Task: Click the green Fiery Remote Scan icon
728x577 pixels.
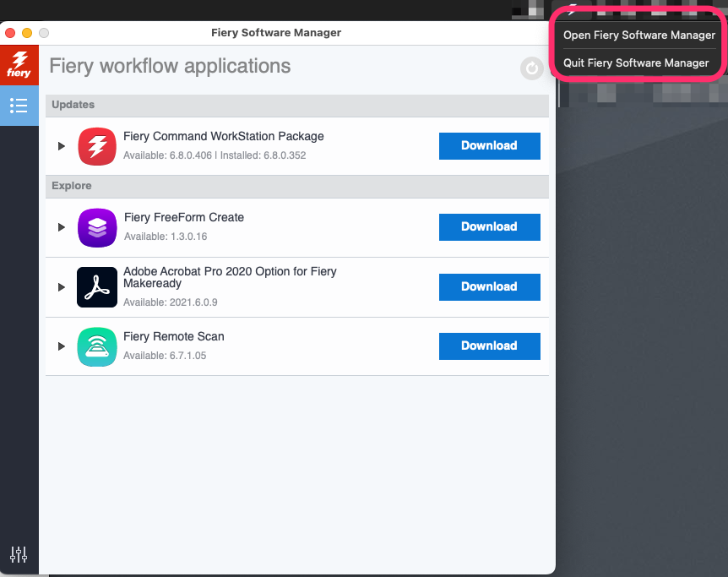Action: point(96,346)
